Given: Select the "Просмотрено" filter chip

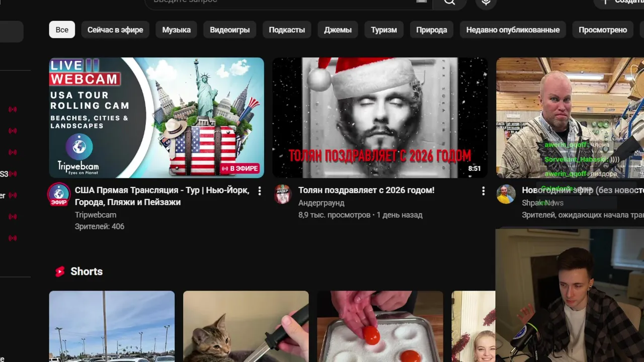Looking at the screenshot, I should (x=603, y=30).
